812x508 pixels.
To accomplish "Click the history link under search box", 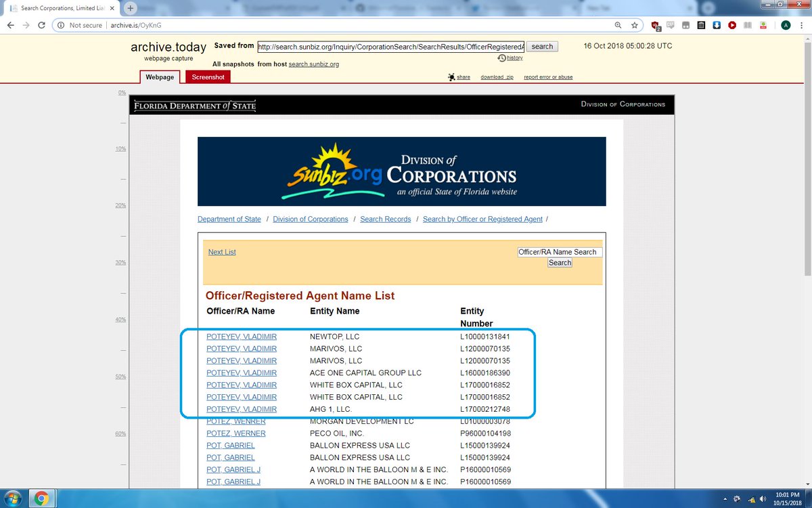I will click(x=514, y=58).
